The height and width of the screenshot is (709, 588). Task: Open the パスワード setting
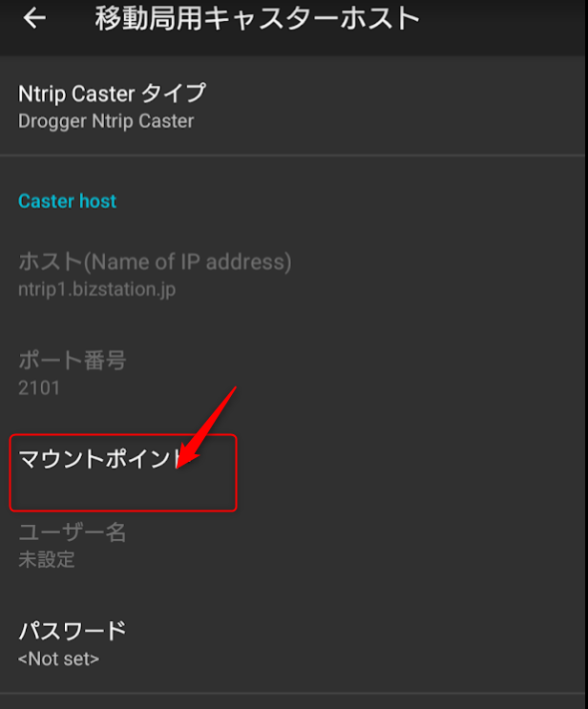[73, 631]
